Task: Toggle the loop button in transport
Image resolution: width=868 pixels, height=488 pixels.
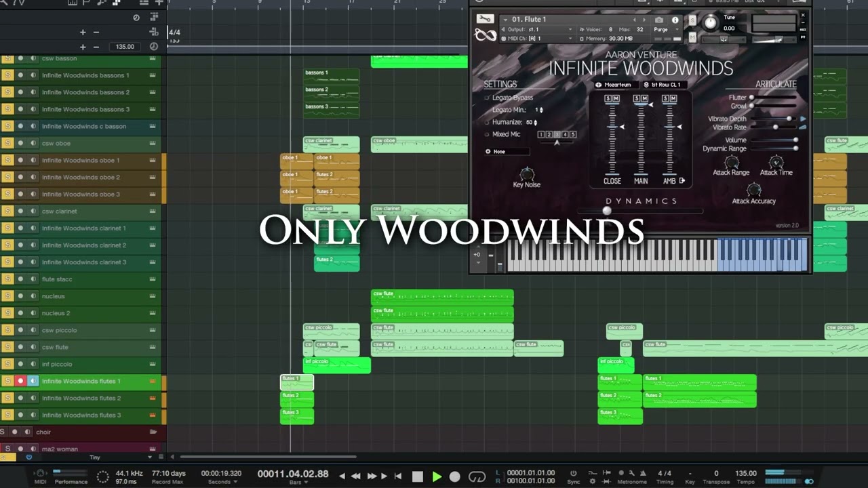Action: pyautogui.click(x=477, y=476)
